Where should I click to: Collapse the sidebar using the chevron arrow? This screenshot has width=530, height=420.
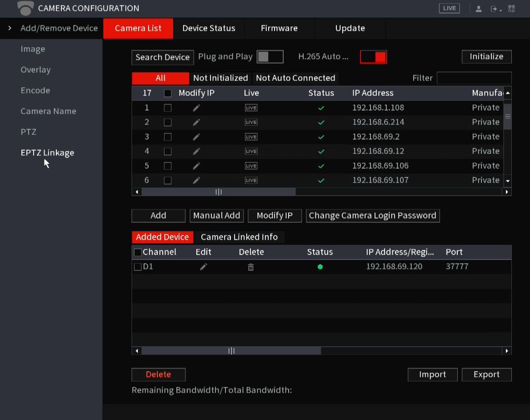click(x=10, y=28)
